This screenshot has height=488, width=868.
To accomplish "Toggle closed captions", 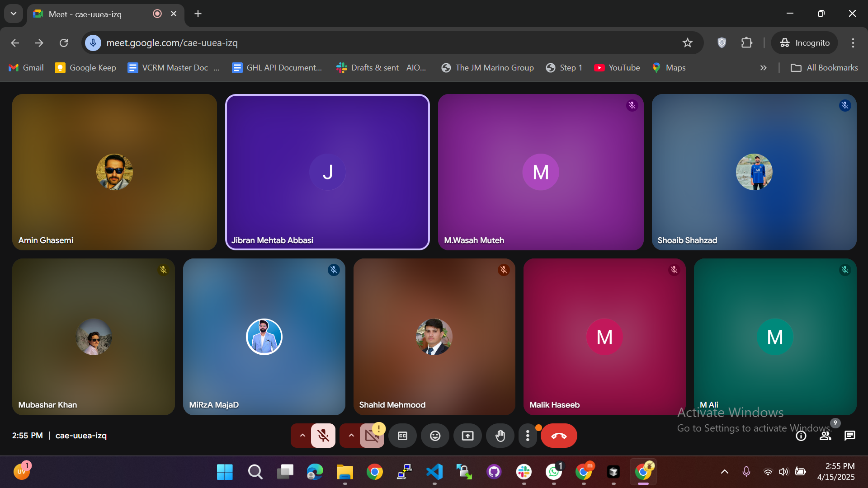I will click(x=402, y=436).
